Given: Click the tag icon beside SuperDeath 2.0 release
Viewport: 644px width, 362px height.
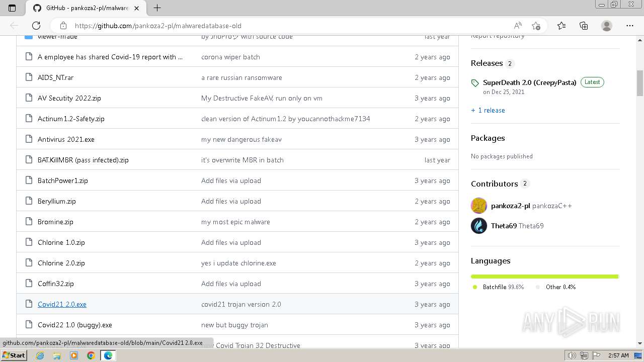Looking at the screenshot, I should (475, 83).
